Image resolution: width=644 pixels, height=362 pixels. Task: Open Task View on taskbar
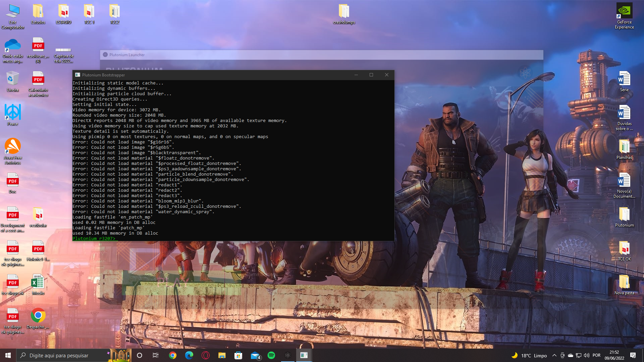pos(156,355)
